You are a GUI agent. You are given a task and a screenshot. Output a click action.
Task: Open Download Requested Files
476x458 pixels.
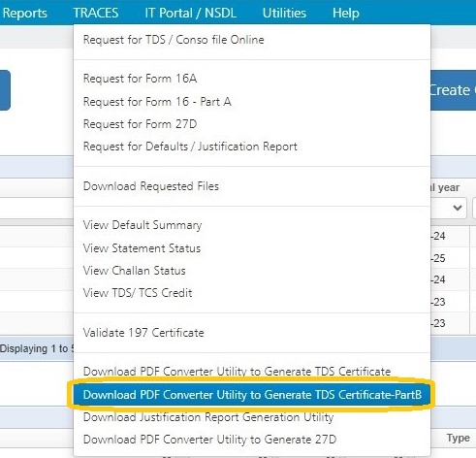coord(252,186)
